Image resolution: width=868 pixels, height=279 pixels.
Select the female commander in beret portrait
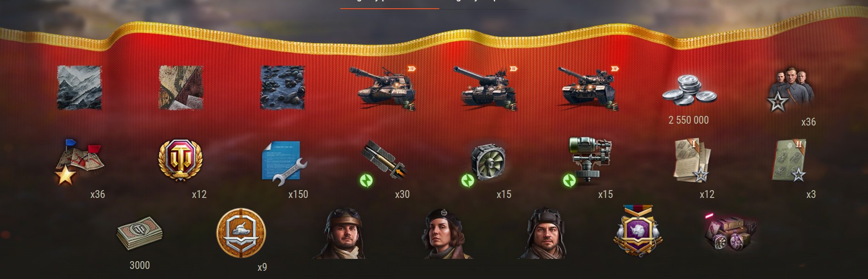coord(442,234)
